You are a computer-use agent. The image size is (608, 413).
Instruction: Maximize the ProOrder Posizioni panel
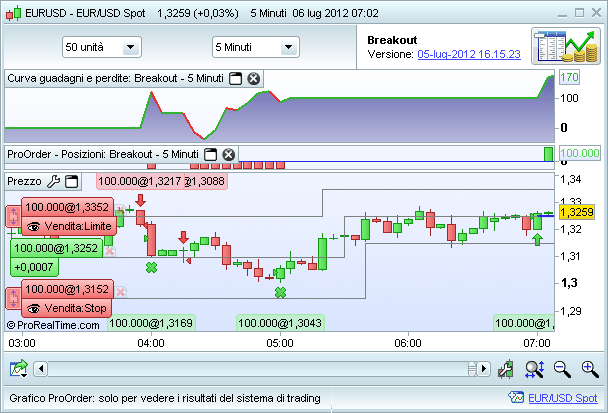point(211,154)
